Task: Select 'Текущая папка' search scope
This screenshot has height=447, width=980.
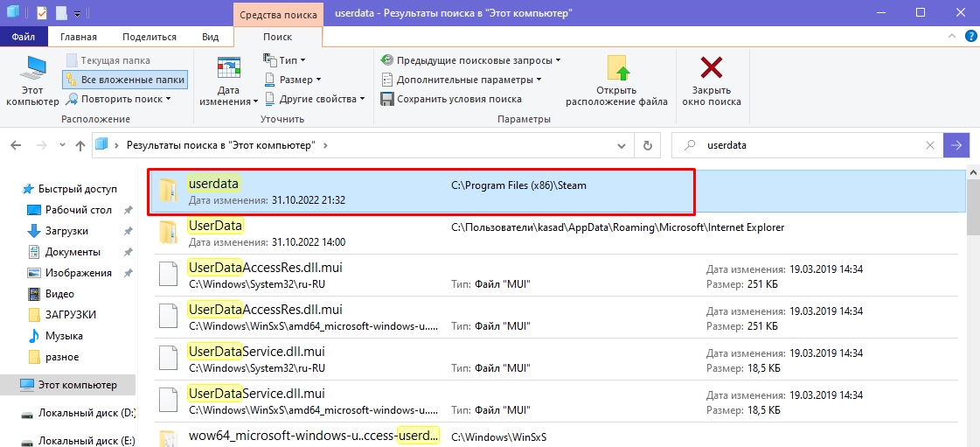Action: click(x=108, y=60)
